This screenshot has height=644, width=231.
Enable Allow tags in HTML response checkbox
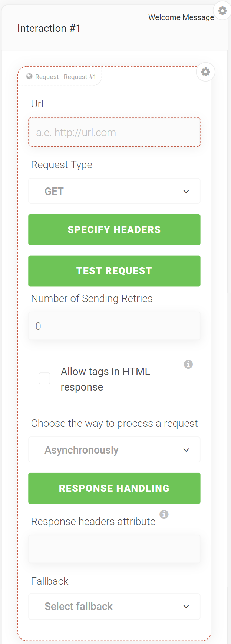pos(44,378)
